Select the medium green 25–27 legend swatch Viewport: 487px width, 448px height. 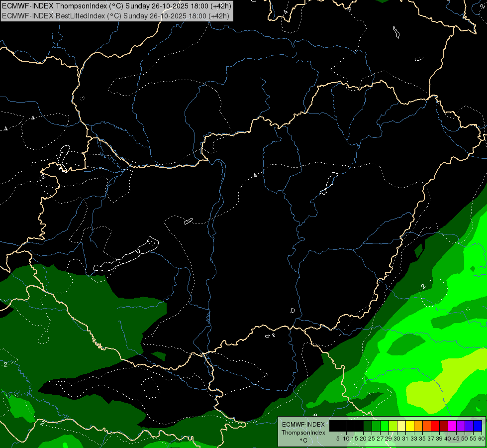click(x=376, y=426)
